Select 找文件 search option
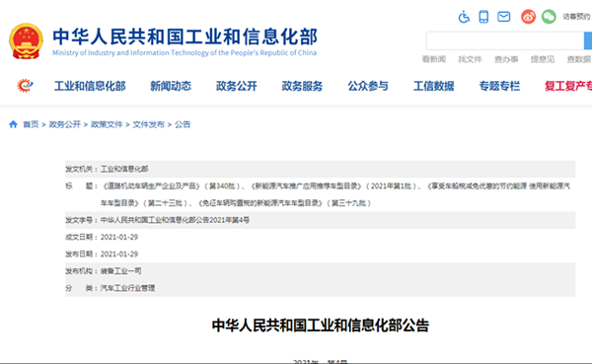The image size is (592, 364). click(x=470, y=59)
